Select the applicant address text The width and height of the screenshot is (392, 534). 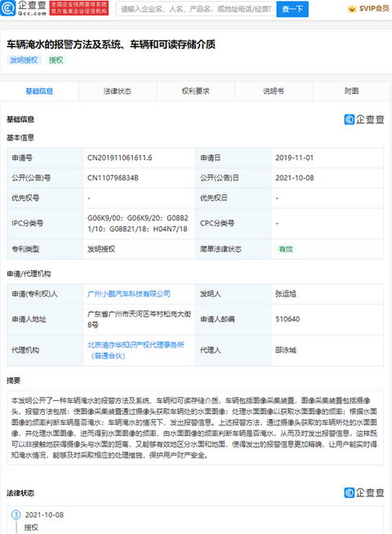[x=140, y=319]
